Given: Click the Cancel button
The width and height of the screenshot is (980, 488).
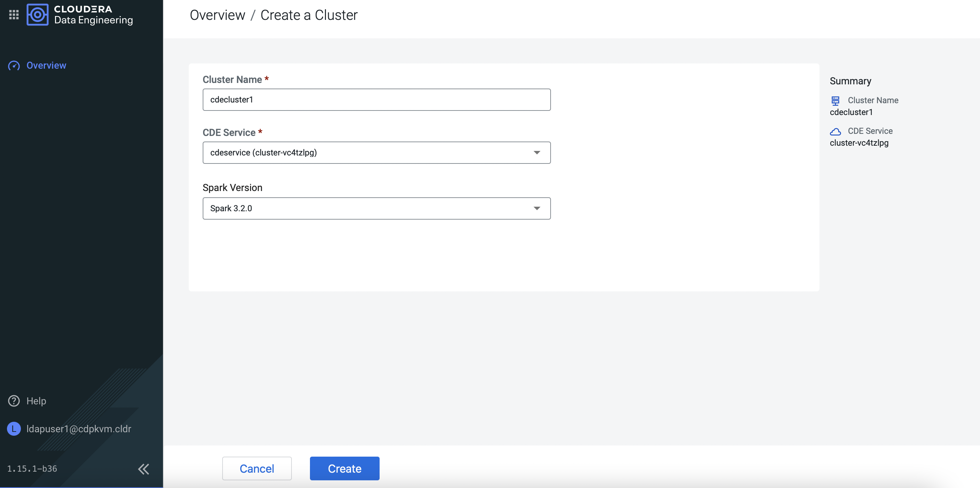Looking at the screenshot, I should (x=257, y=468).
